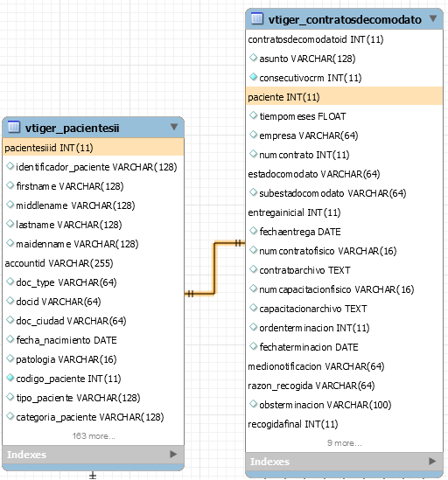Click the diamond icon beside identificador_paciente
The image size is (448, 480).
(10, 166)
